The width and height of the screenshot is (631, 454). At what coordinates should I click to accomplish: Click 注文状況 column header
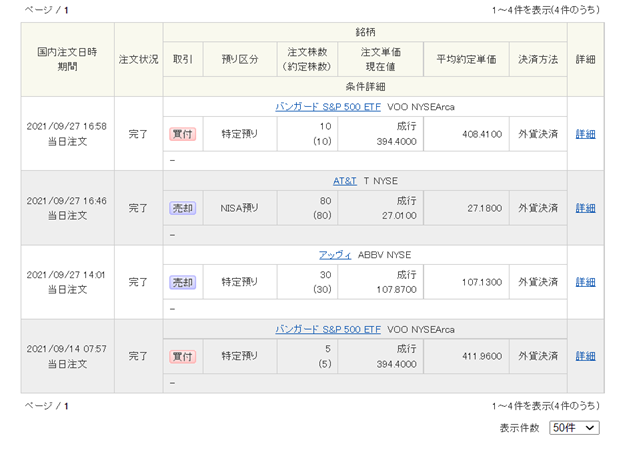[138, 60]
